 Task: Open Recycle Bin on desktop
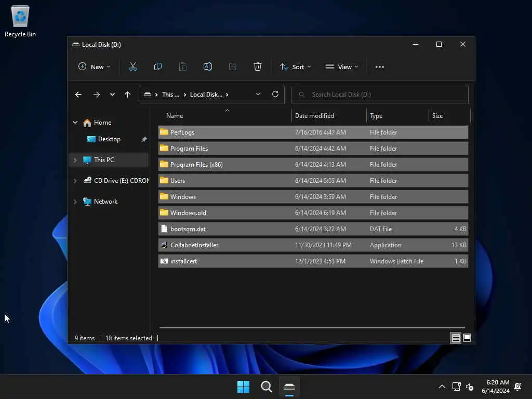(20, 21)
